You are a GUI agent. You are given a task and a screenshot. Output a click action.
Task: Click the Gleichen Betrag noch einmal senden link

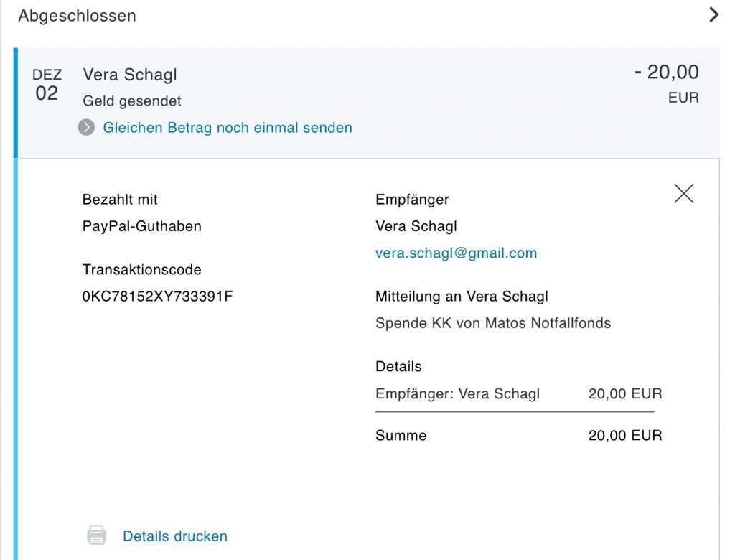(x=228, y=128)
